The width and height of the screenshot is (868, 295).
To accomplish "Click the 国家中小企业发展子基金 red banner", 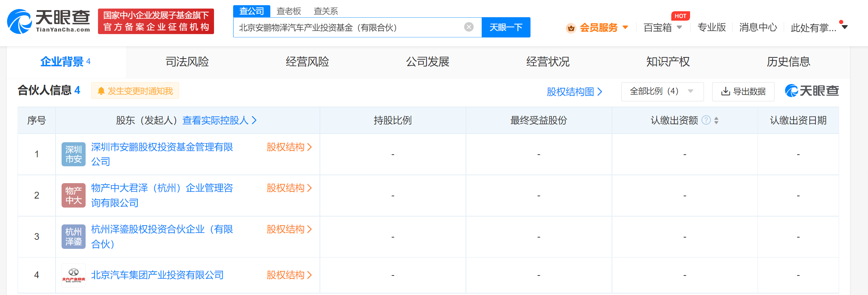I will [156, 21].
